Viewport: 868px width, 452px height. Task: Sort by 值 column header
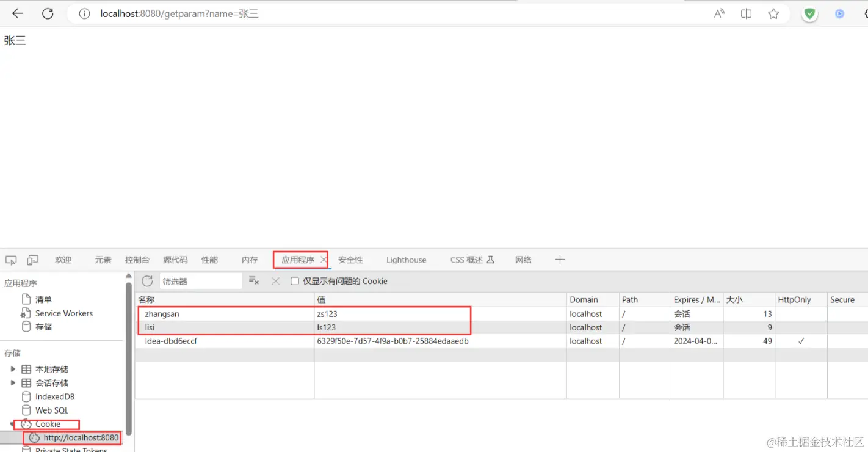pyautogui.click(x=441, y=300)
